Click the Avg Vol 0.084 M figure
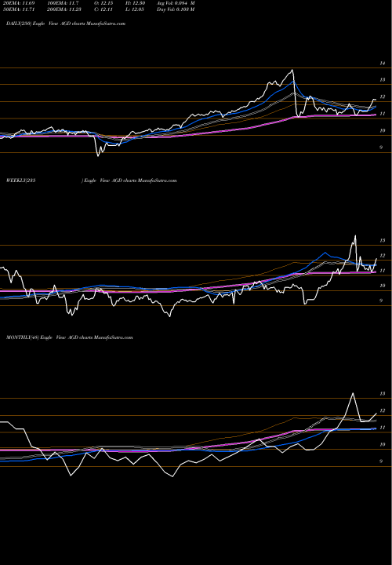Screen dimensions: 392x565 176,3
